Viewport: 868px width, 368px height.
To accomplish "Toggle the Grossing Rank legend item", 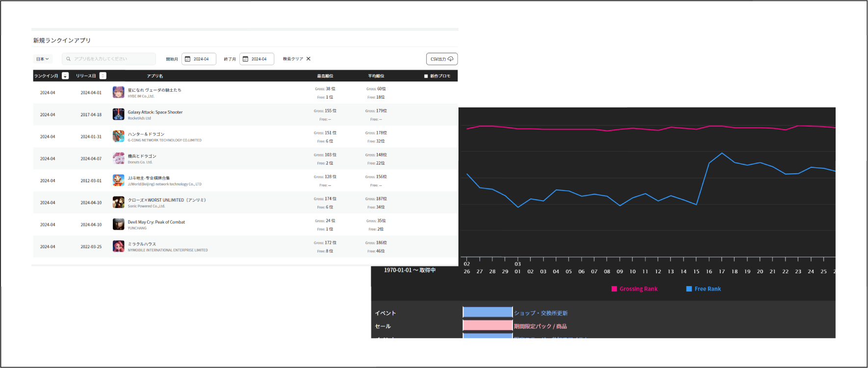I will coord(634,289).
